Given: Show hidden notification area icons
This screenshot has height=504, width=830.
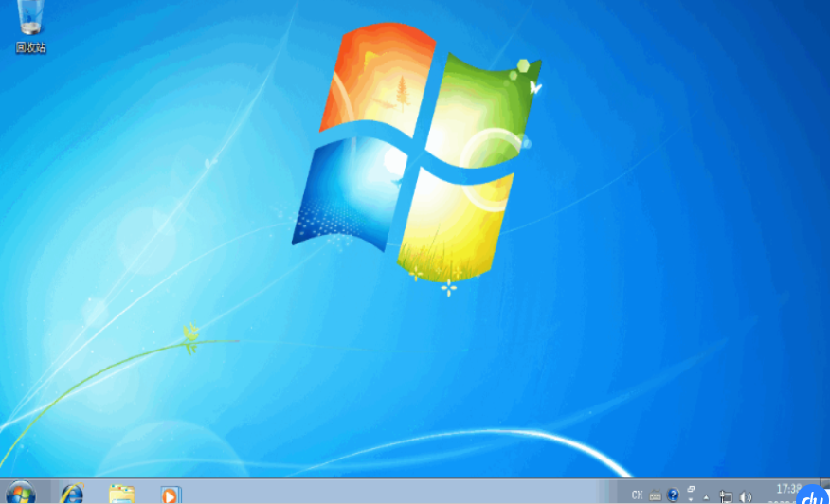Looking at the screenshot, I should tap(706, 495).
